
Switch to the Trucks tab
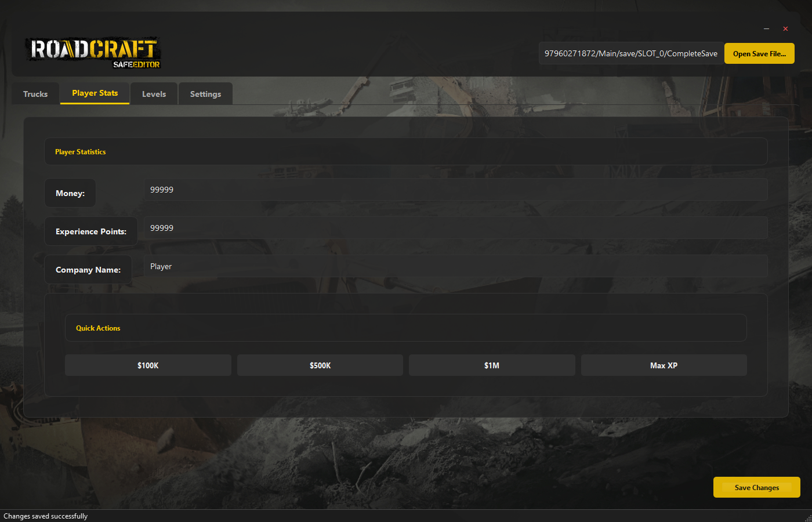(x=35, y=94)
